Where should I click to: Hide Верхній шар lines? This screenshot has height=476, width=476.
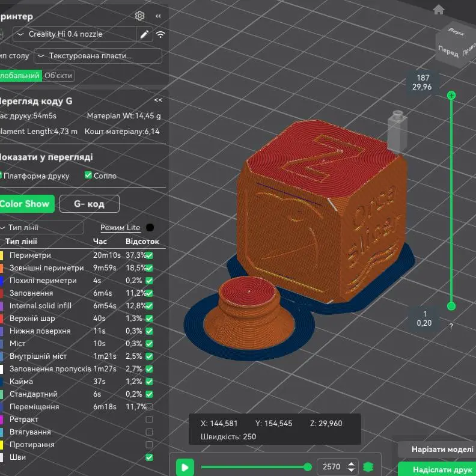(x=149, y=319)
